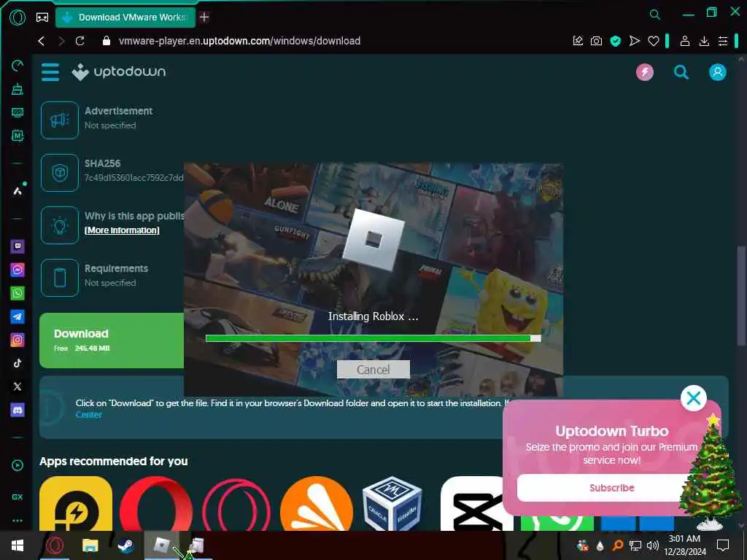Open Uptodown user account icon
Viewport: 747px width, 560px height.
coord(718,72)
